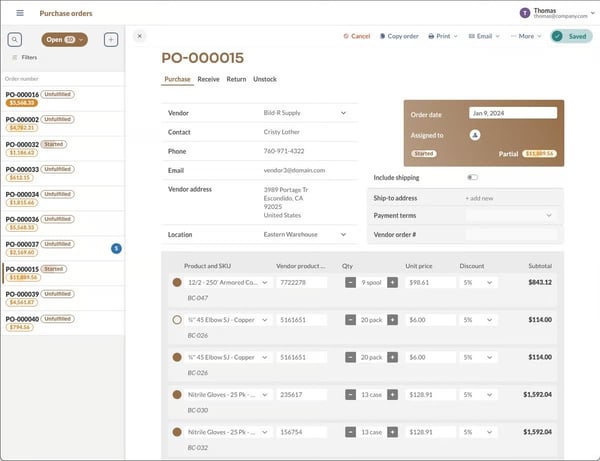Switch to the Receive tab
The height and width of the screenshot is (461, 600).
[209, 79]
